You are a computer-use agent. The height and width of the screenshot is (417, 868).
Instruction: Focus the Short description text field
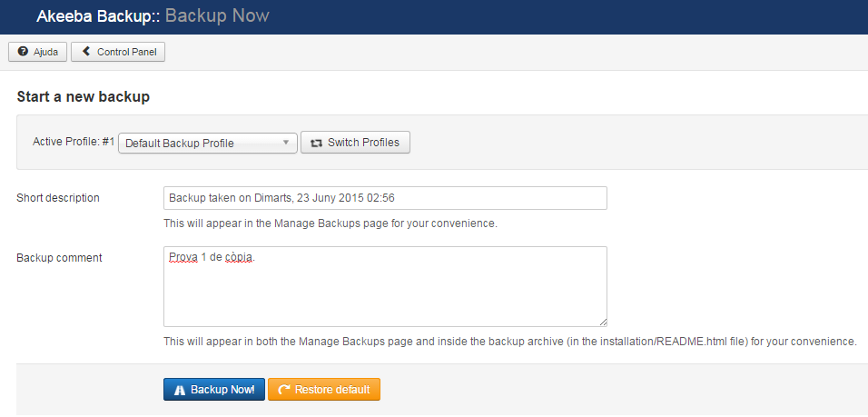385,198
